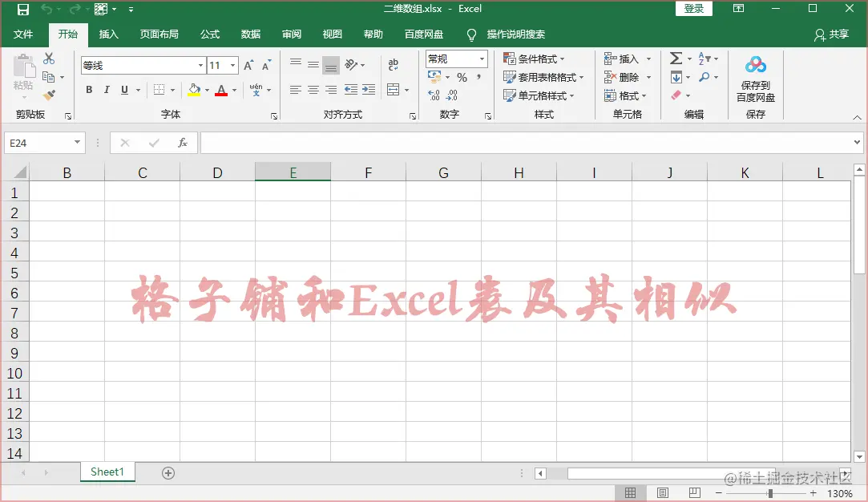Apply percent style format
The width and height of the screenshot is (868, 502).
462,78
